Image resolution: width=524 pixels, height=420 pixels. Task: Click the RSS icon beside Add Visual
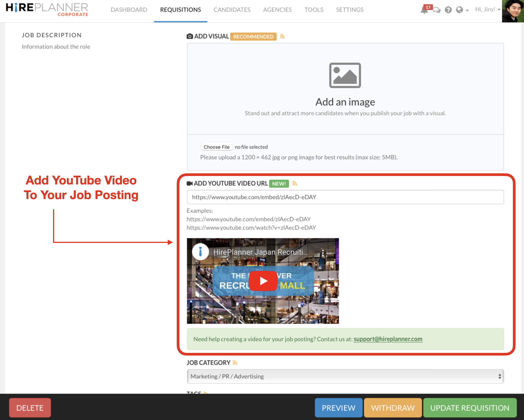[x=282, y=36]
